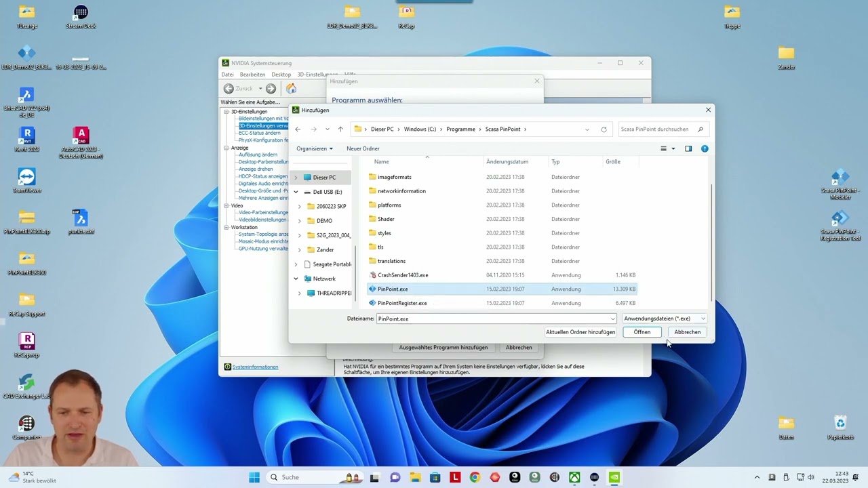Sort files by the Größe column
Viewport: 868px width, 488px height.
[x=613, y=162]
